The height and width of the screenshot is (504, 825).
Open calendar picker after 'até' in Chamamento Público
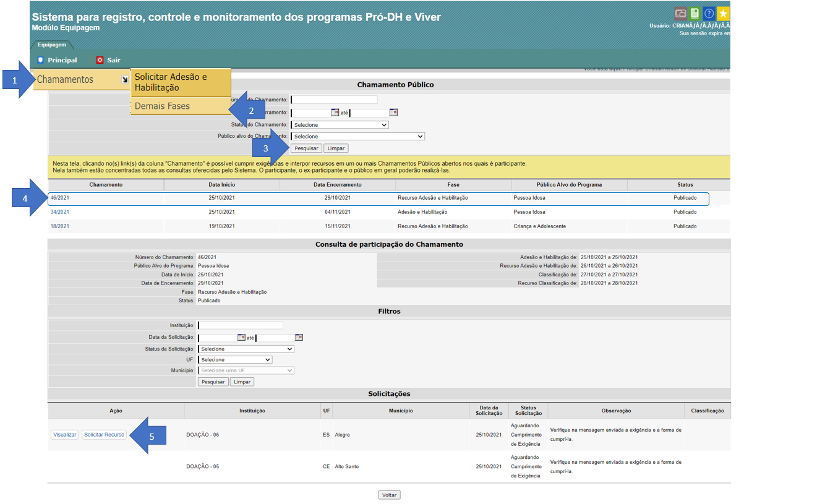coord(393,113)
